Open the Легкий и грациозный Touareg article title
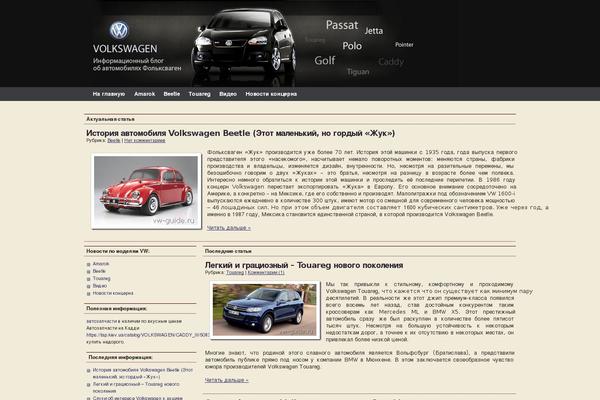600x400 pixels. click(304, 265)
